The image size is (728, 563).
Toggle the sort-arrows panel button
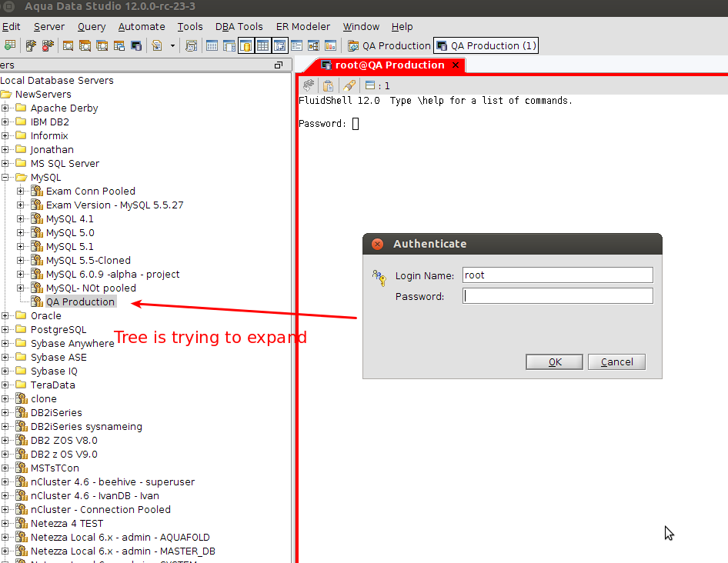[x=280, y=45]
